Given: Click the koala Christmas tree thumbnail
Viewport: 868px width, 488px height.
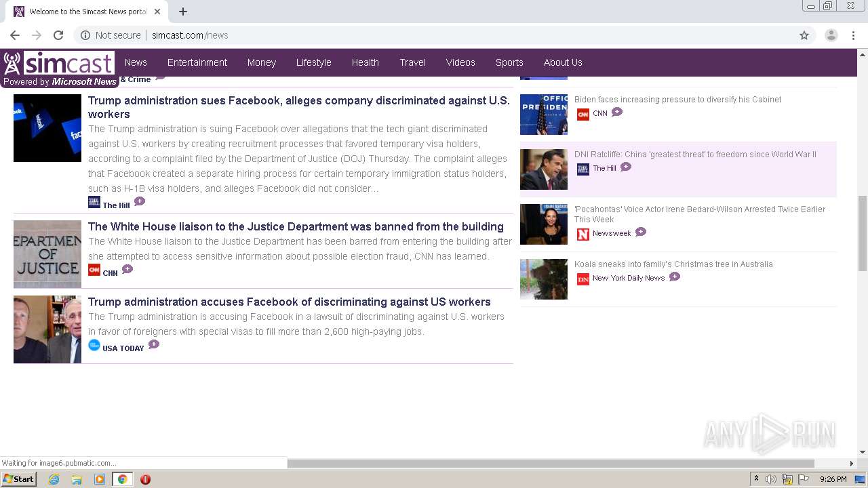Looking at the screenshot, I should pyautogui.click(x=544, y=279).
